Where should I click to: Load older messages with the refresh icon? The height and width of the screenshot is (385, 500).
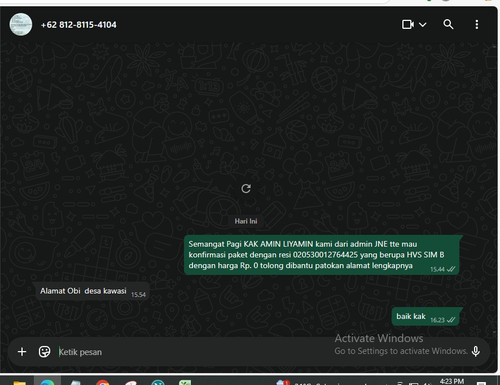pos(246,189)
